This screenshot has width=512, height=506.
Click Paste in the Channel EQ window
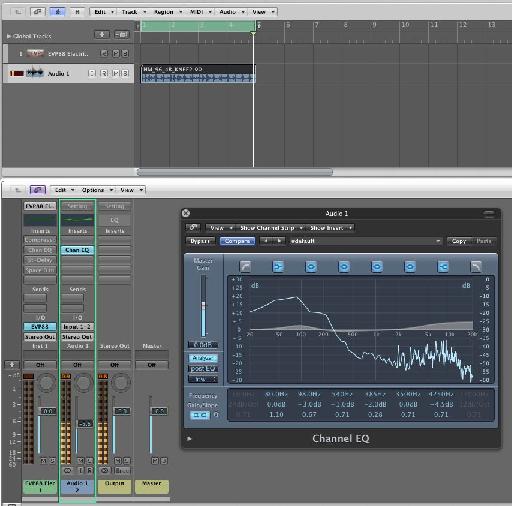tap(484, 241)
